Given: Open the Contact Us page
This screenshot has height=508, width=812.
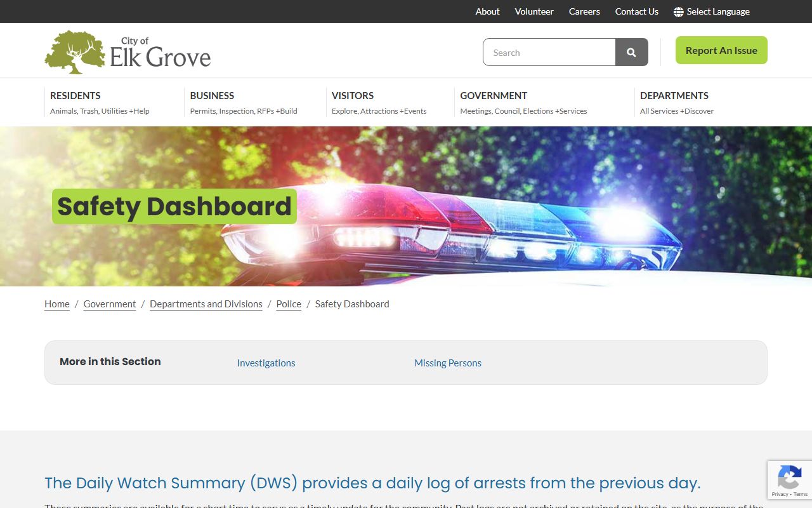Looking at the screenshot, I should (637, 11).
